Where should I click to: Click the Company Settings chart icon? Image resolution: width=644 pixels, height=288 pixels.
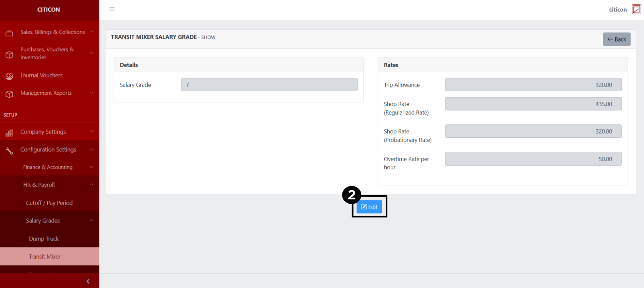point(9,133)
